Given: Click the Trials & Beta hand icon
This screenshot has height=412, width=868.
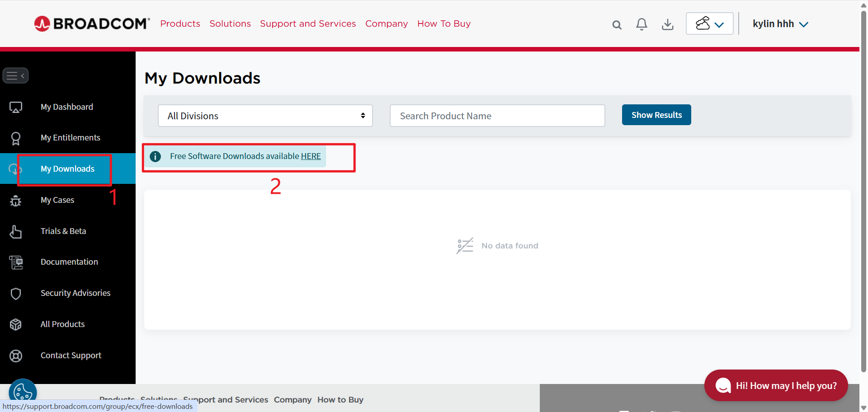Looking at the screenshot, I should click(x=16, y=231).
